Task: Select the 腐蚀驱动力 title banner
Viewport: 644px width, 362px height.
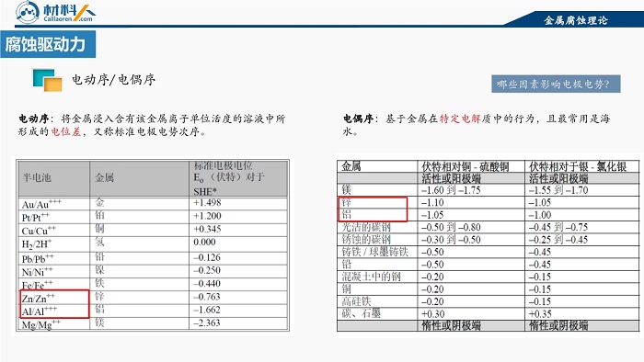Action: [48, 44]
